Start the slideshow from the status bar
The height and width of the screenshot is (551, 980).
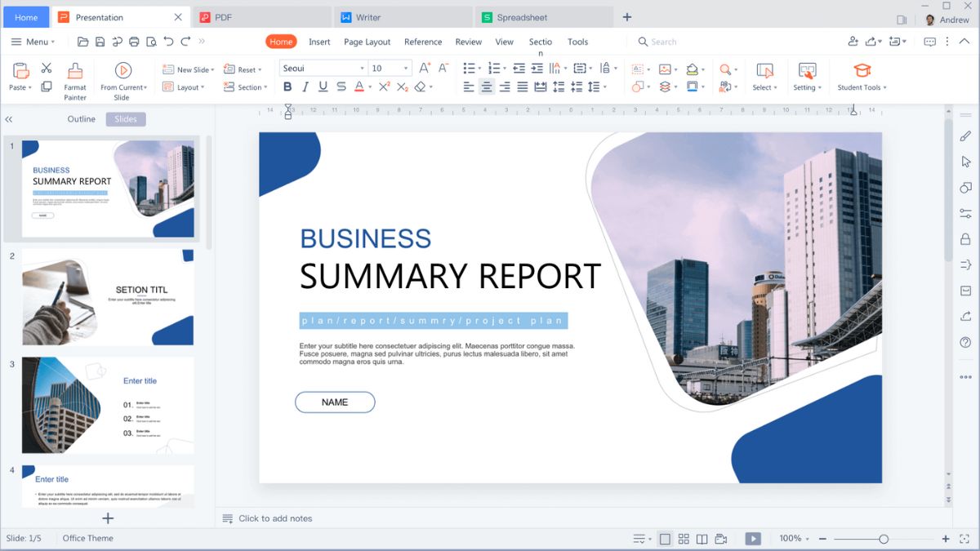tap(751, 538)
